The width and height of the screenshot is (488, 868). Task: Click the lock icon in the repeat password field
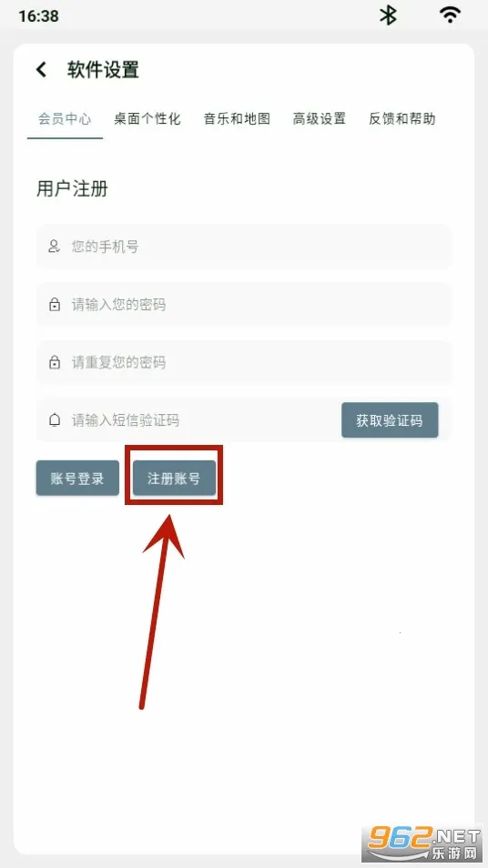55,363
